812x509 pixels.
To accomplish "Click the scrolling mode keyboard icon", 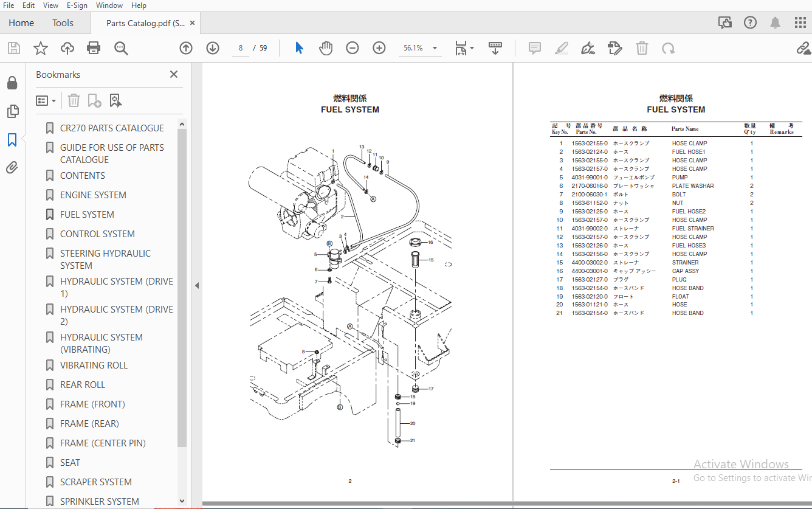I will click(x=495, y=48).
